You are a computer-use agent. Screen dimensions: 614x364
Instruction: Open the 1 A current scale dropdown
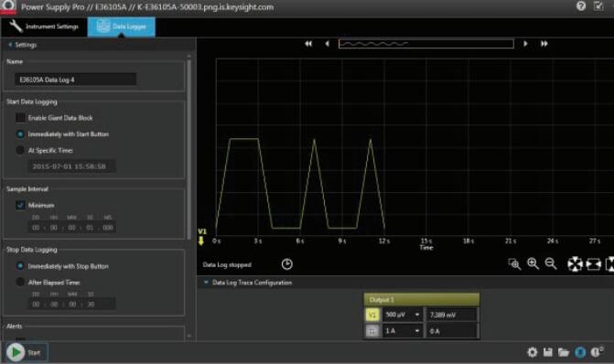tap(402, 331)
